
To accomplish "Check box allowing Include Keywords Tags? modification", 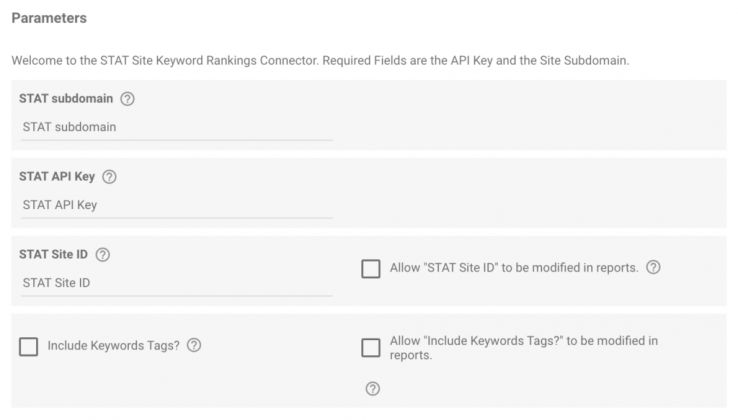I will click(371, 347).
